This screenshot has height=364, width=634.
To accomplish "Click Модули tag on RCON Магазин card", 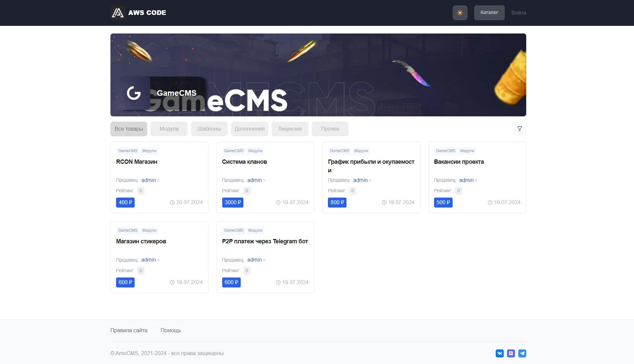I will 149,151.
